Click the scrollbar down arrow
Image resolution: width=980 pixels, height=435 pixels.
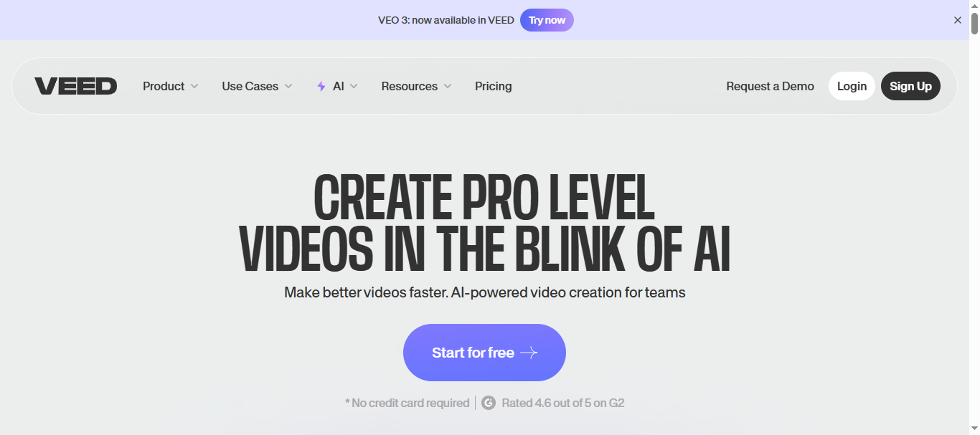click(974, 429)
